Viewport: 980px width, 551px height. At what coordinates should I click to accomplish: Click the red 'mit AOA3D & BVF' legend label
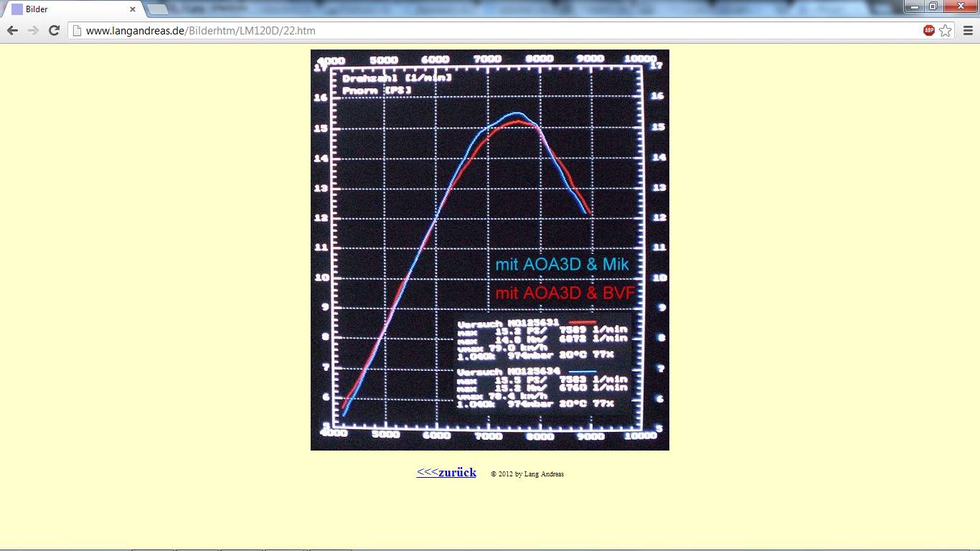click(565, 293)
